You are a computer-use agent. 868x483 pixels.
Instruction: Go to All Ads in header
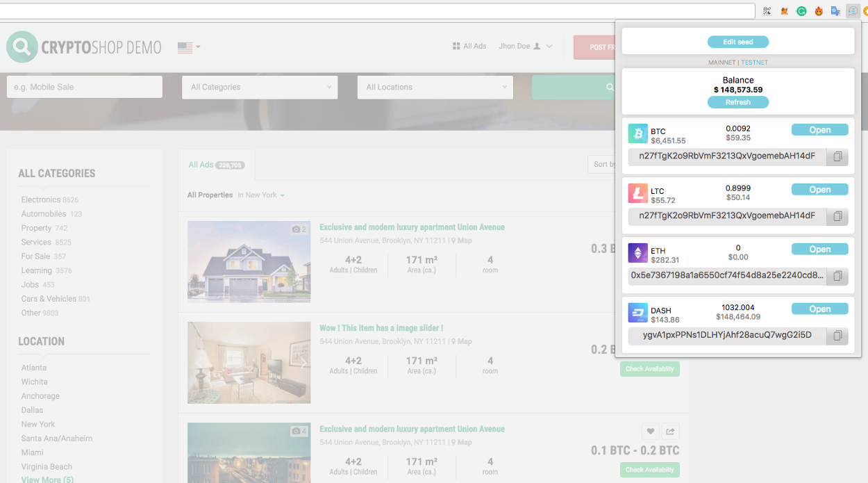coord(469,47)
